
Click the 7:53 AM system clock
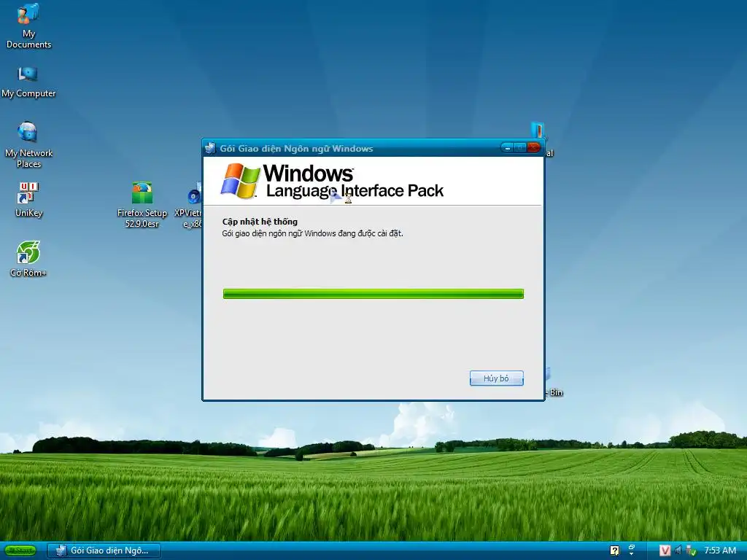(x=720, y=551)
